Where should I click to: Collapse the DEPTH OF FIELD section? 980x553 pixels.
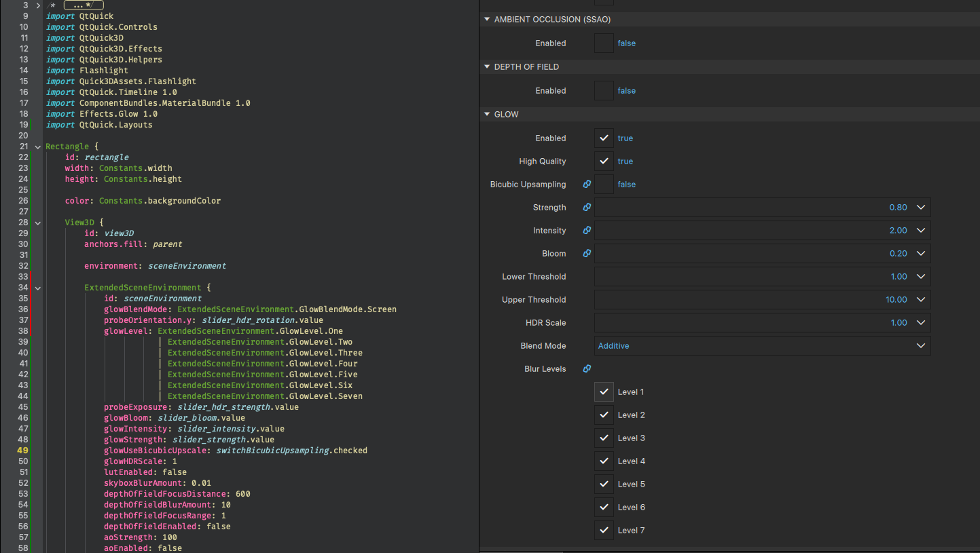[x=487, y=66]
